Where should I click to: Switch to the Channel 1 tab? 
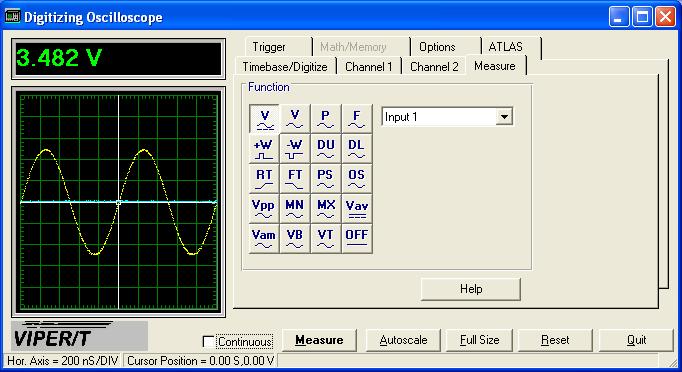click(368, 67)
